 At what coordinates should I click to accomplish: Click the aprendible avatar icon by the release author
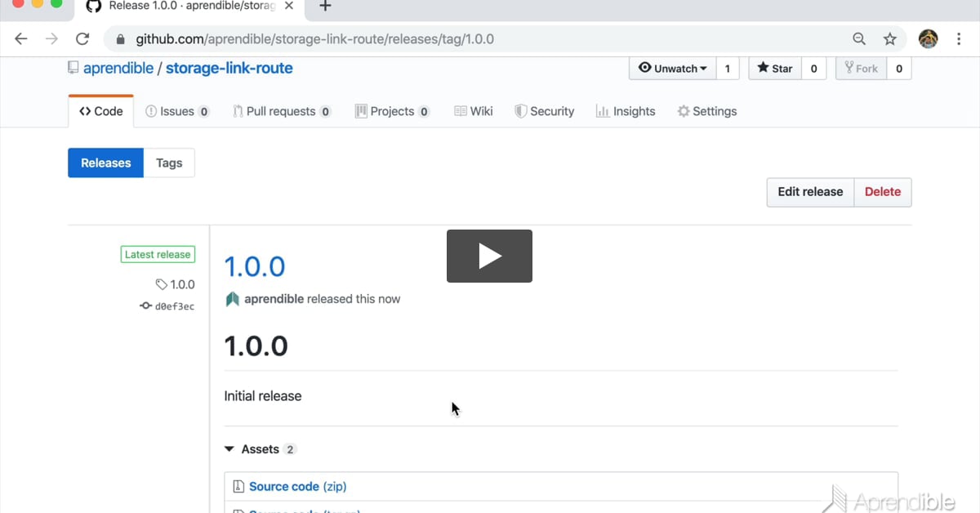click(233, 299)
